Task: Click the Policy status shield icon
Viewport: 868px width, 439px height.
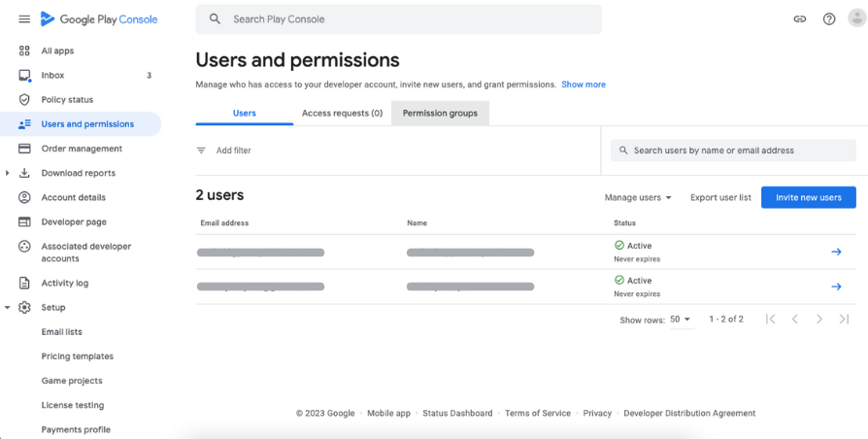Action: [x=25, y=100]
